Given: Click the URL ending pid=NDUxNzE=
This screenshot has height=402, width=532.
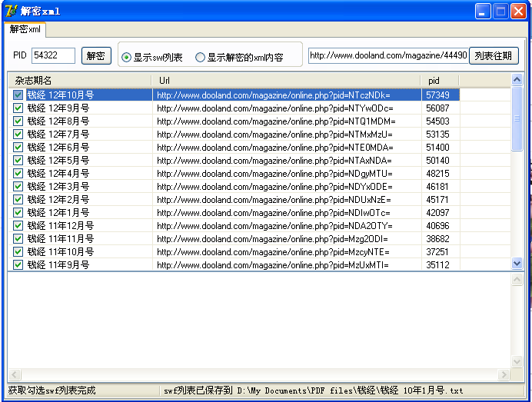Looking at the screenshot, I should 274,200.
